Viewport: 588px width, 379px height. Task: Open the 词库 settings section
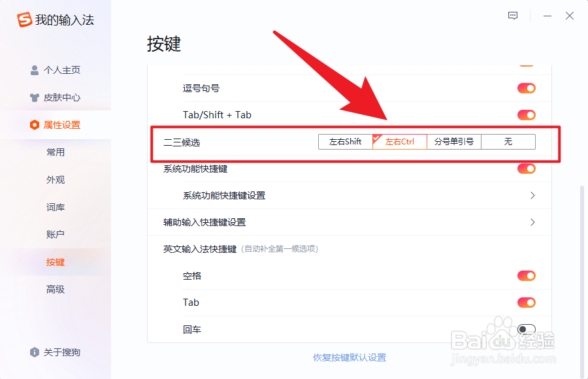[x=56, y=206]
